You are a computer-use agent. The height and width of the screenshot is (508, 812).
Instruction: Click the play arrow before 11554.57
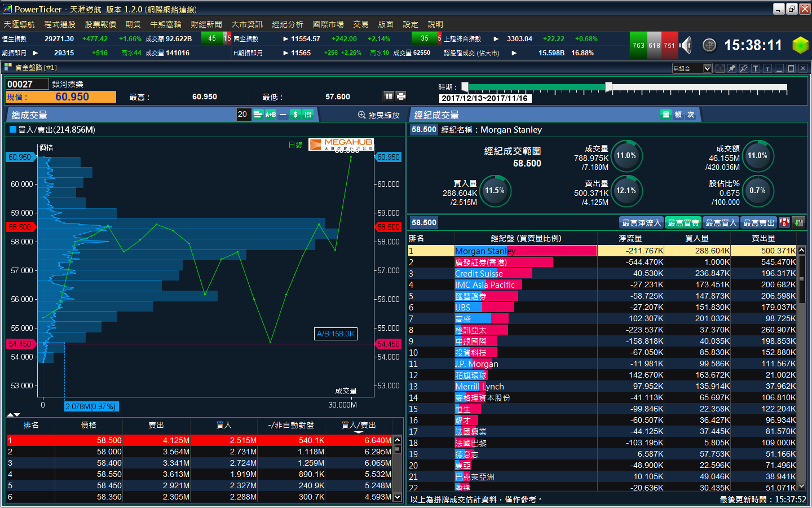(x=285, y=39)
